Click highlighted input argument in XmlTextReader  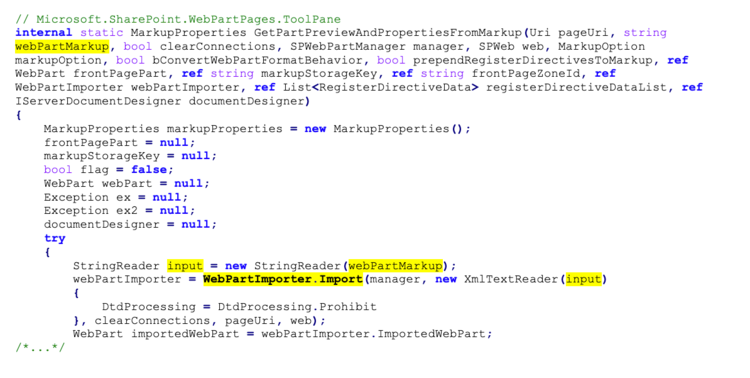pyautogui.click(x=584, y=279)
